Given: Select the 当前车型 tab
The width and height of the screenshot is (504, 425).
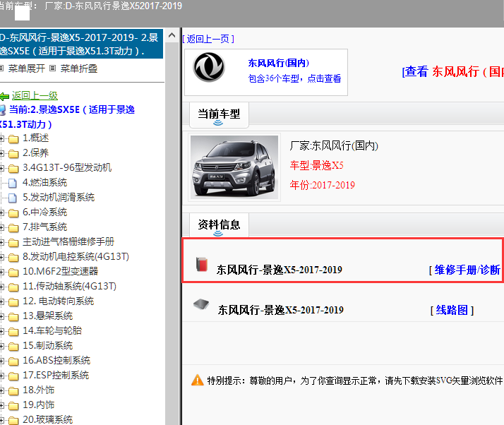Looking at the screenshot, I should [219, 114].
